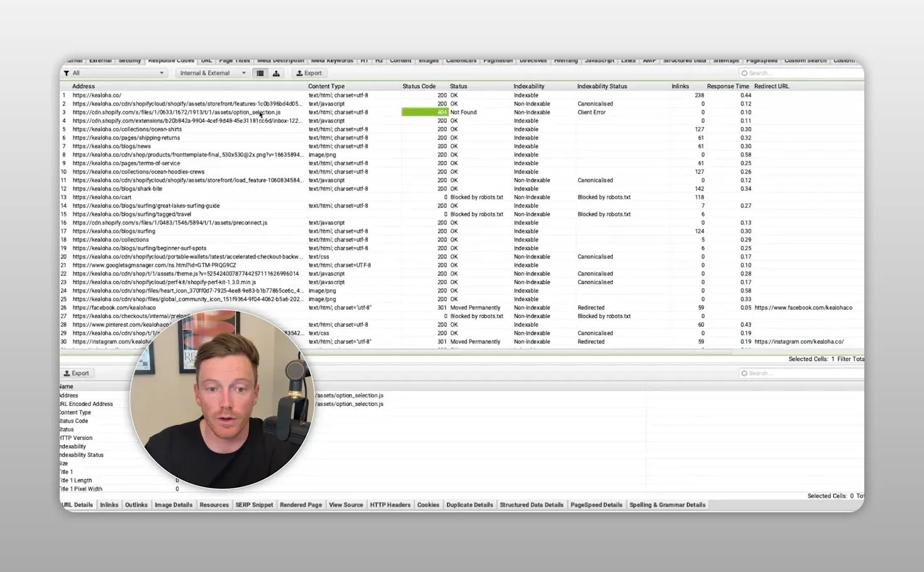This screenshot has width=924, height=572.
Task: Sort by Inlinks column header
Action: coord(680,87)
